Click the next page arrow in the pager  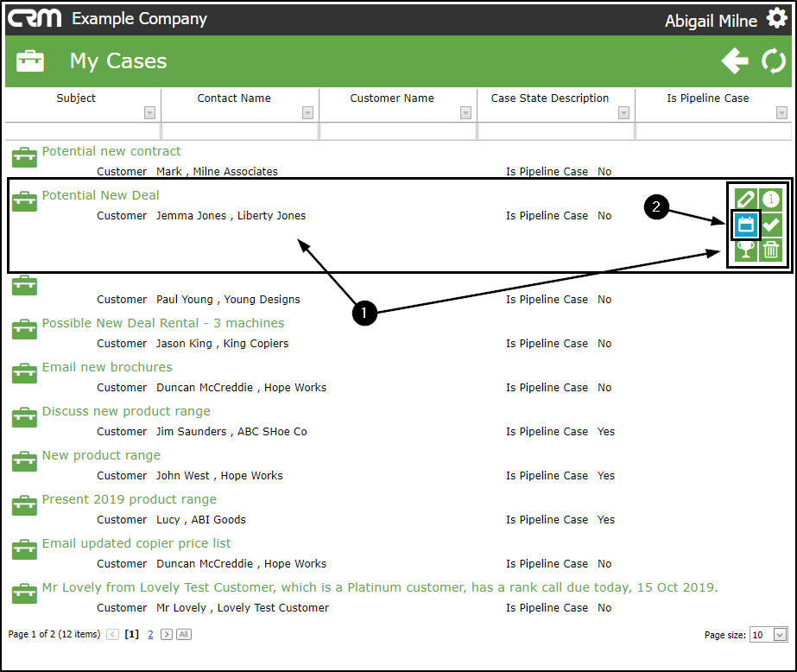[167, 634]
